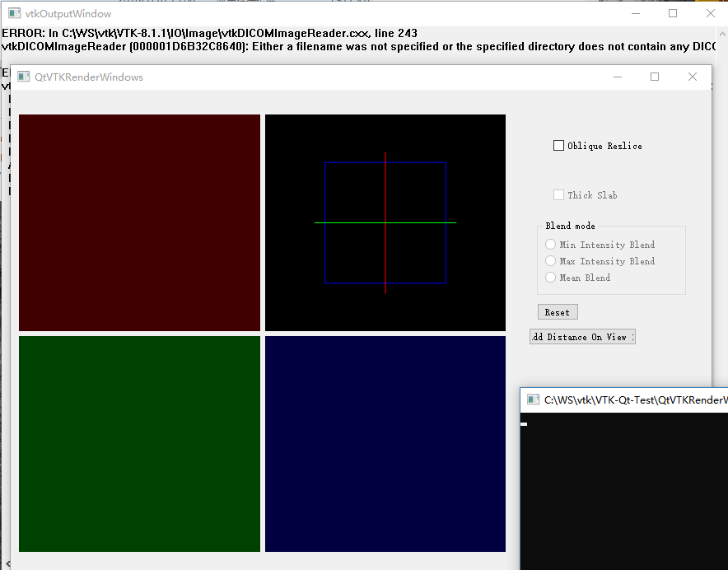Maximize the QtVTKRenderWindows window
This screenshot has height=570, width=728.
pos(655,77)
